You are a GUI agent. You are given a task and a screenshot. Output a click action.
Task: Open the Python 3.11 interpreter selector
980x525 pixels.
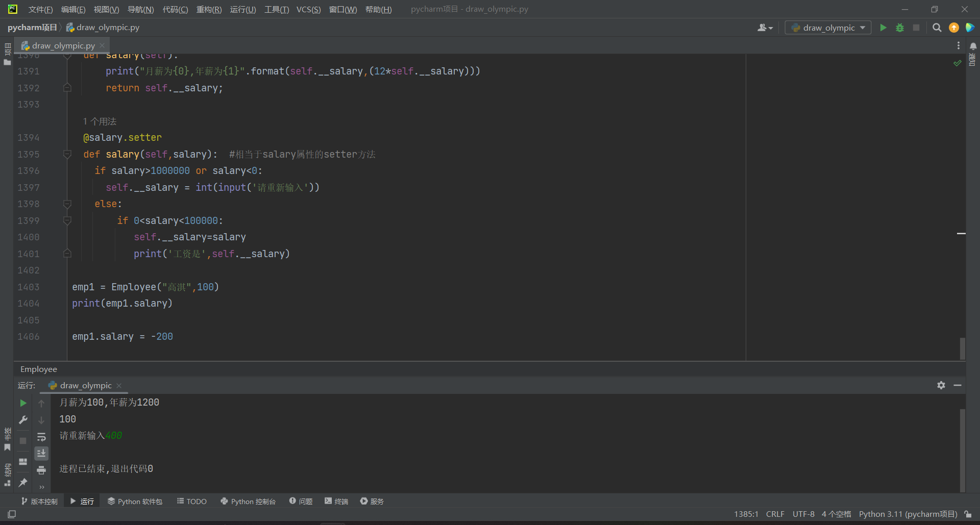tap(908, 514)
